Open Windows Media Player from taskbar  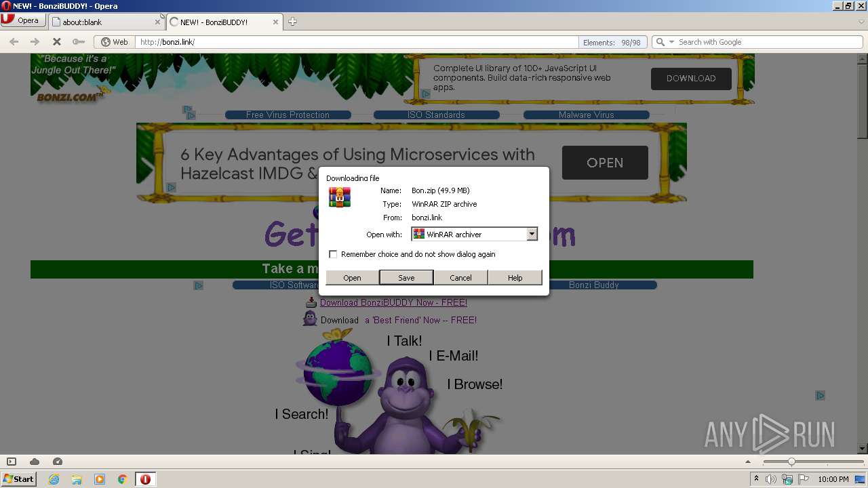pyautogui.click(x=100, y=479)
